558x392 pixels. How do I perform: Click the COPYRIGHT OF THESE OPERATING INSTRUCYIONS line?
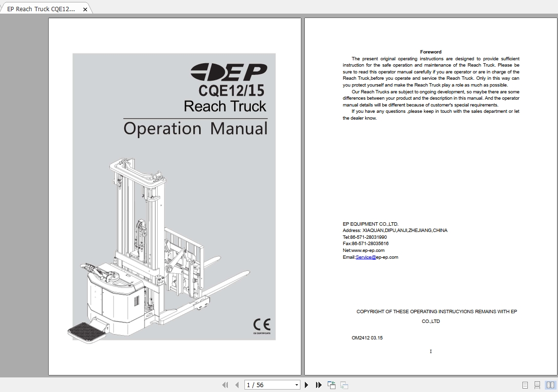point(437,312)
